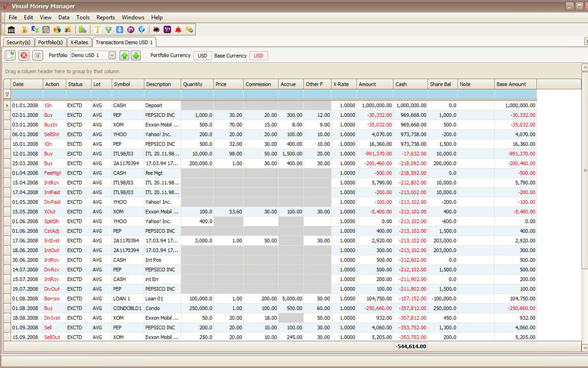This screenshot has height=368, width=588.
Task: Select the FeeMgt action cell
Action: pyautogui.click(x=54, y=173)
